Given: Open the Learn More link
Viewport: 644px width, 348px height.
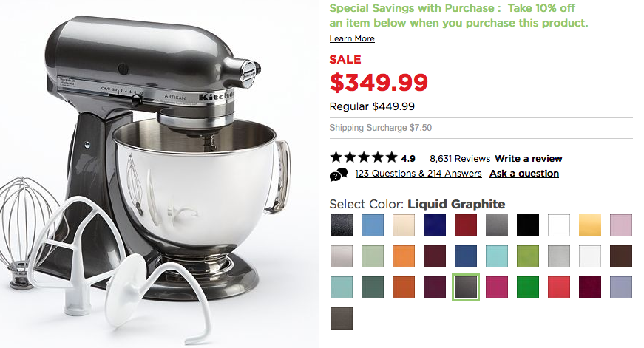Looking at the screenshot, I should [x=352, y=38].
